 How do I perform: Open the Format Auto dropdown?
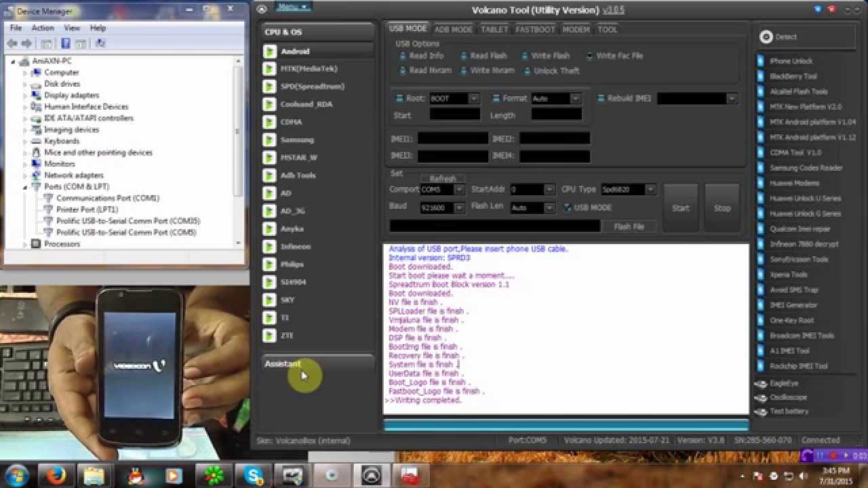click(575, 98)
